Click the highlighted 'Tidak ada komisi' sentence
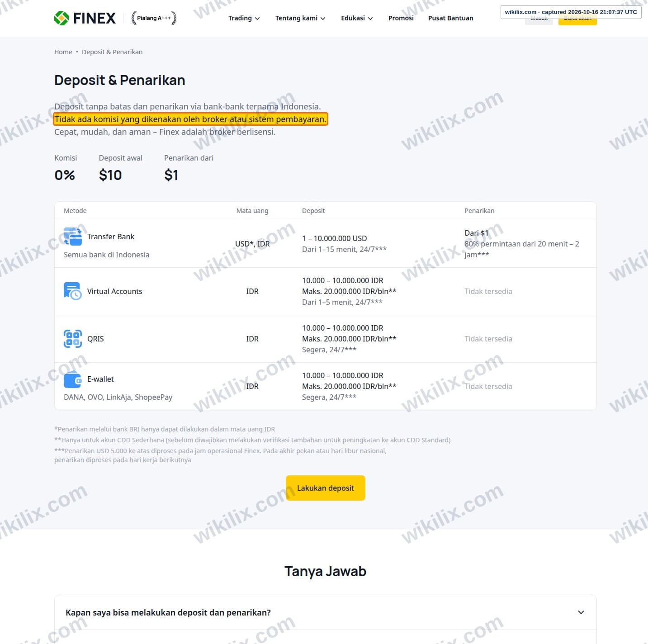The image size is (648, 644). point(190,119)
